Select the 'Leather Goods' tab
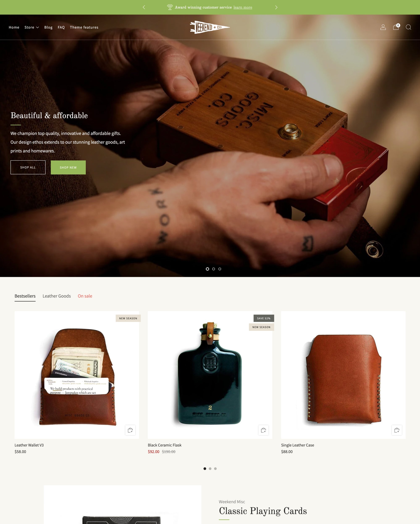Screen dimensions: 420x524 pyautogui.click(x=56, y=296)
